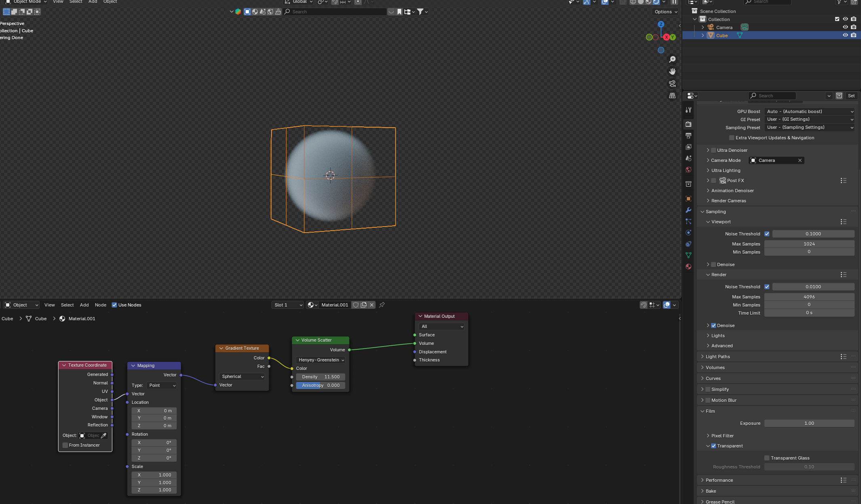861x504 pixels.
Task: Enable the Viewport Denoise checkbox
Action: coord(714,265)
